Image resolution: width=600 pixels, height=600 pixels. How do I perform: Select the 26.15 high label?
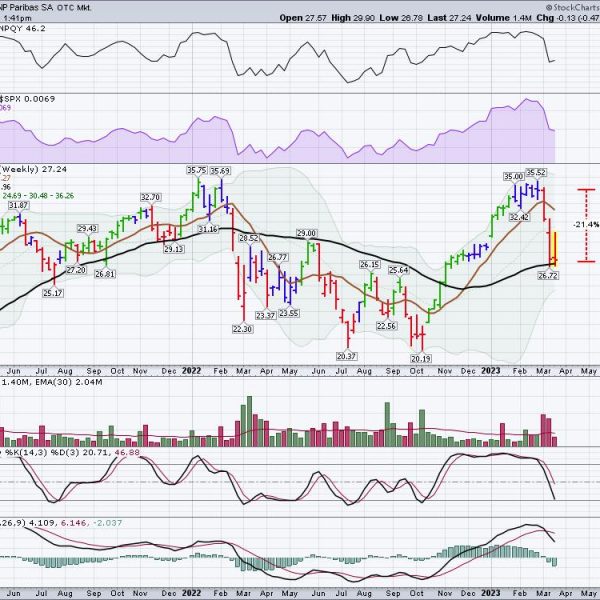[x=369, y=264]
